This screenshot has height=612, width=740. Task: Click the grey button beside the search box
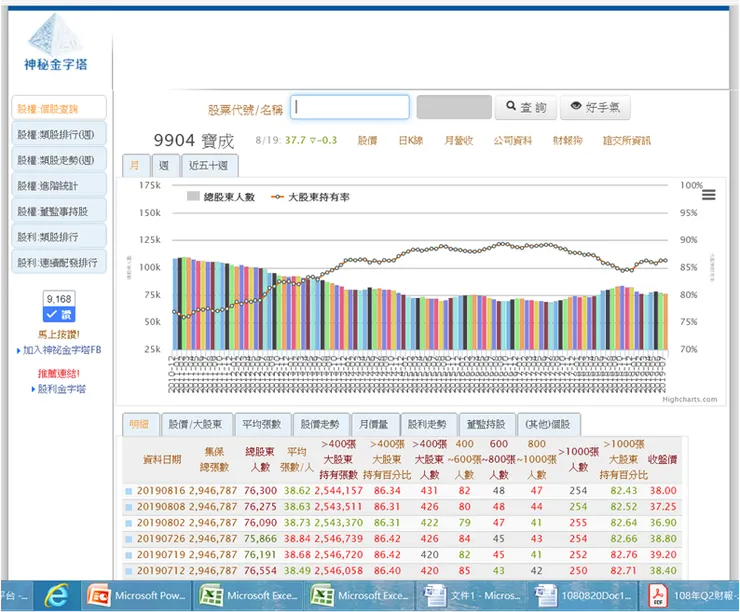click(454, 107)
